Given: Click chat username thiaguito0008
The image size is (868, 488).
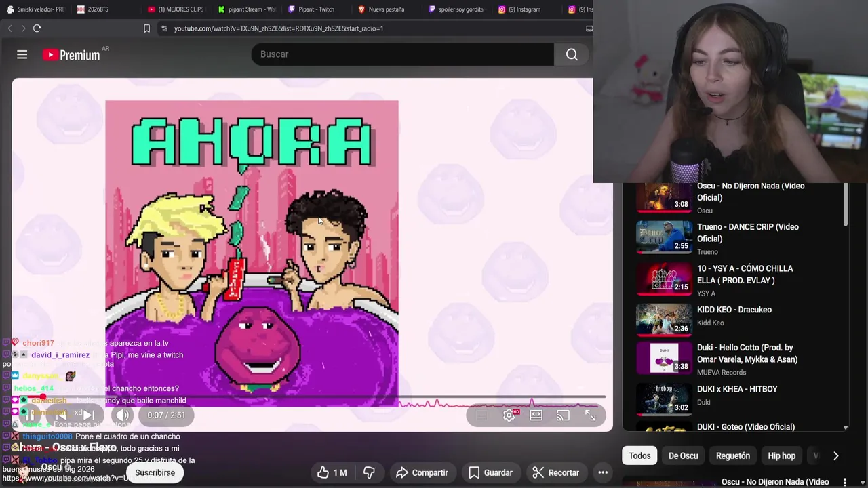Looking at the screenshot, I should pyautogui.click(x=47, y=436).
